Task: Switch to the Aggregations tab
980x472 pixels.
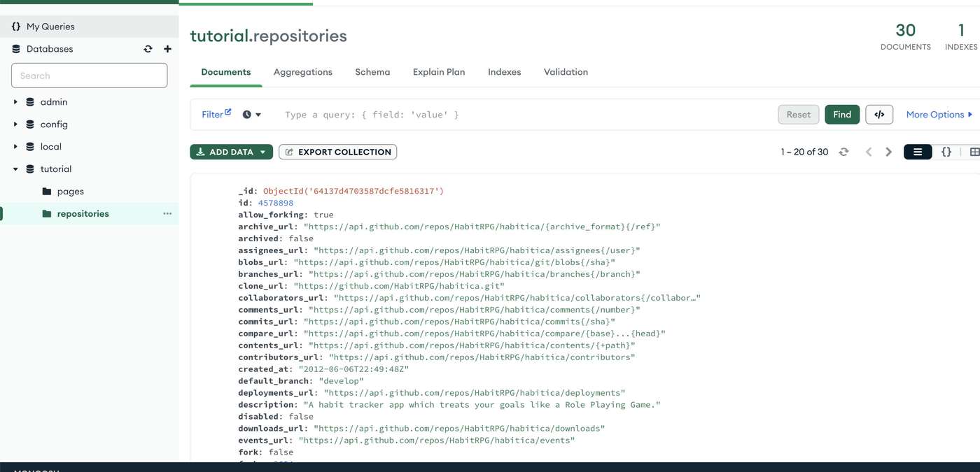Action: coord(302,71)
